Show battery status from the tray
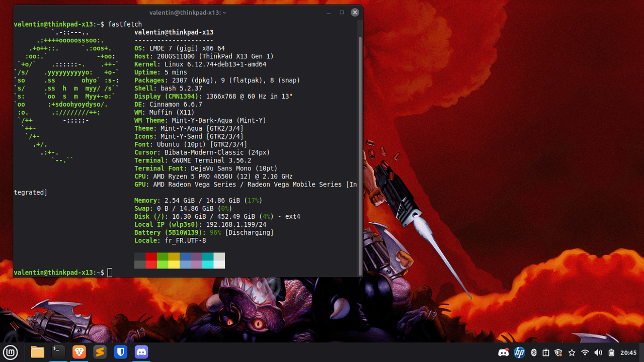644x362 pixels. 611,352
